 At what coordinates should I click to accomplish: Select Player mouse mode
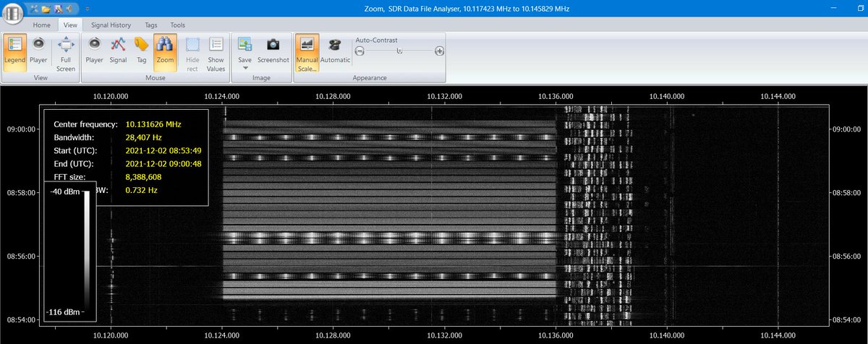pyautogui.click(x=95, y=52)
